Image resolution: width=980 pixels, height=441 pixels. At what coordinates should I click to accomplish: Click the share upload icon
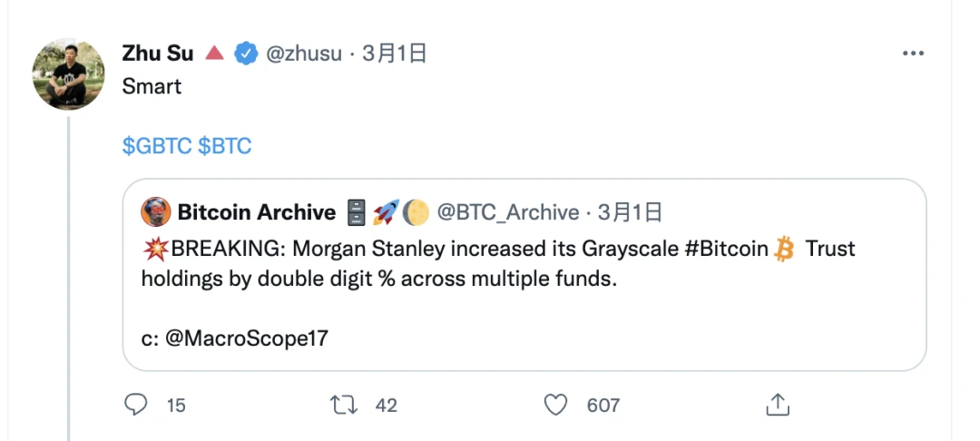coord(777,404)
